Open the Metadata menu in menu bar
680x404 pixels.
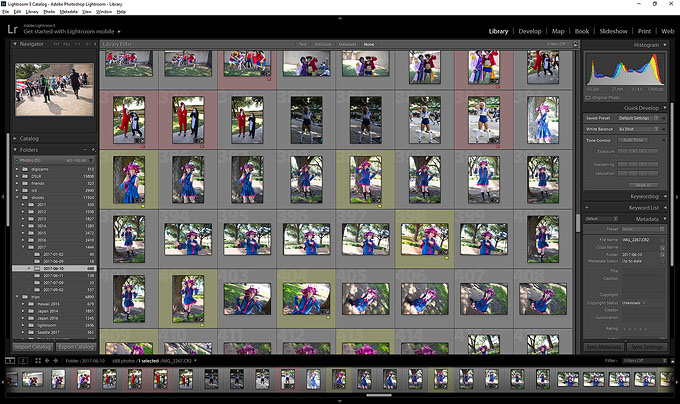coord(67,11)
